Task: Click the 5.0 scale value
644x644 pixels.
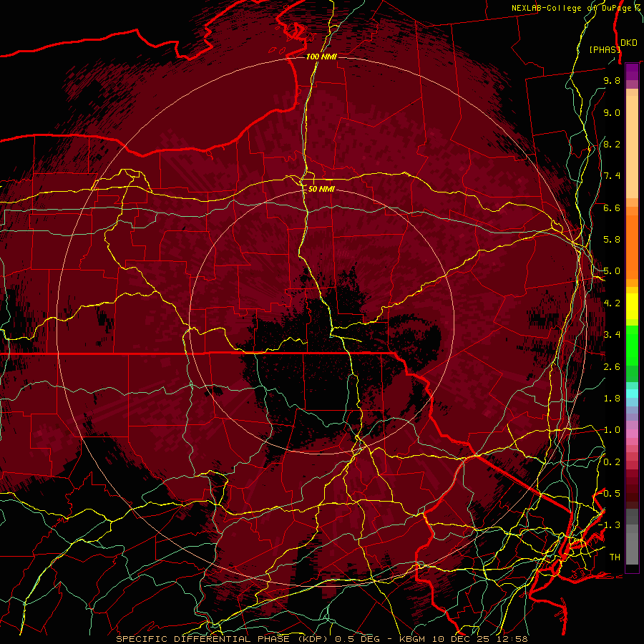Action: (x=612, y=271)
